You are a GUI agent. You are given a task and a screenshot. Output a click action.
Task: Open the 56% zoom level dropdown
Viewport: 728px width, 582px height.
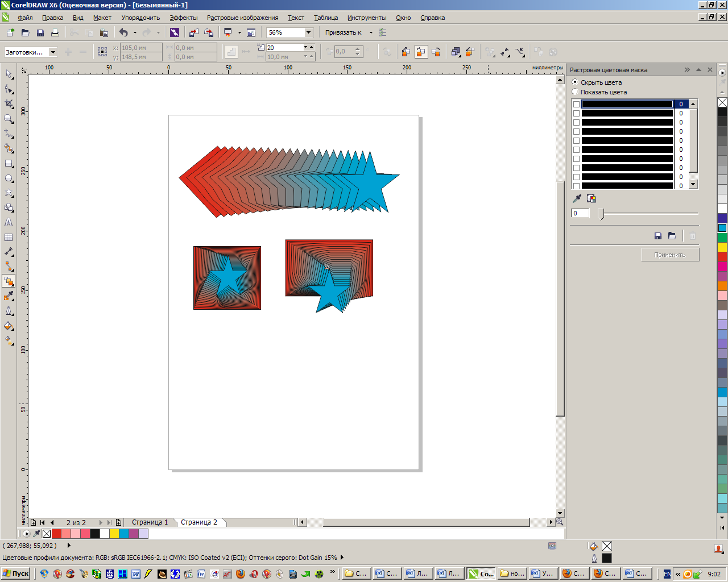308,33
